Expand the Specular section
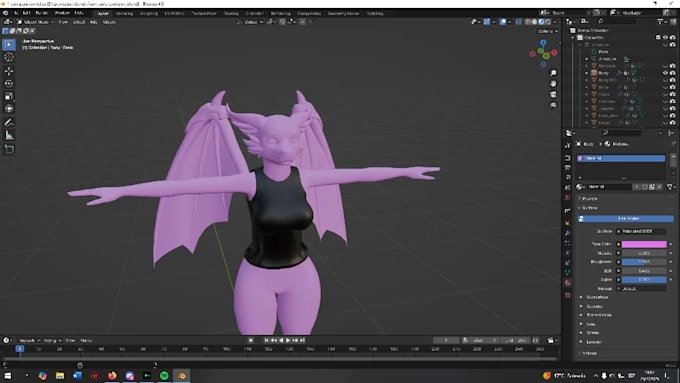The width and height of the screenshot is (680, 383). [594, 306]
